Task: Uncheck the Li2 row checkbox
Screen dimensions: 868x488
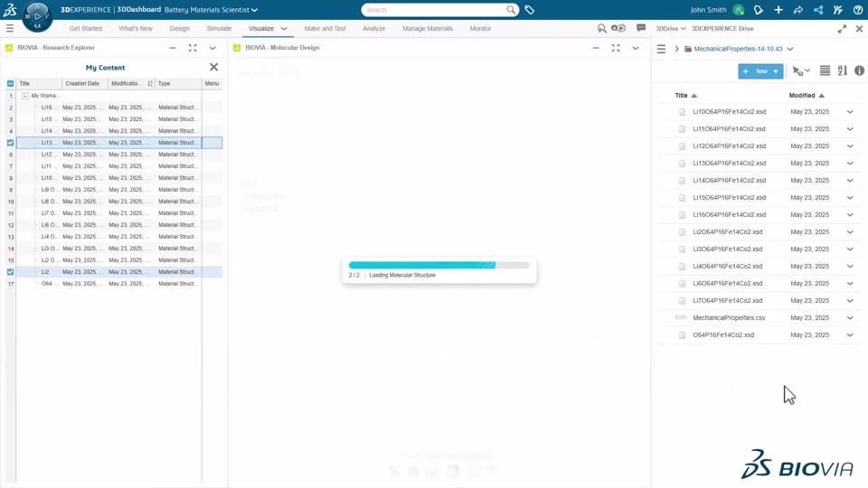Action: 11,272
